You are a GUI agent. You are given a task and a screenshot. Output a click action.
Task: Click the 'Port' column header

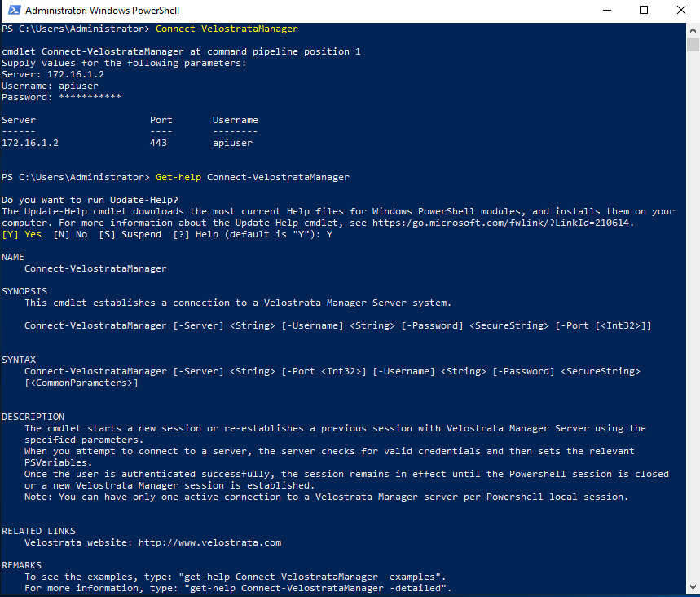click(161, 120)
